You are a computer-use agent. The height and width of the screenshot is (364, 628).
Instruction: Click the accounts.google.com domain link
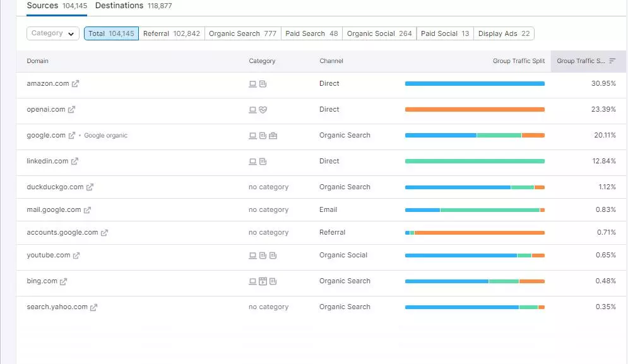tap(62, 232)
